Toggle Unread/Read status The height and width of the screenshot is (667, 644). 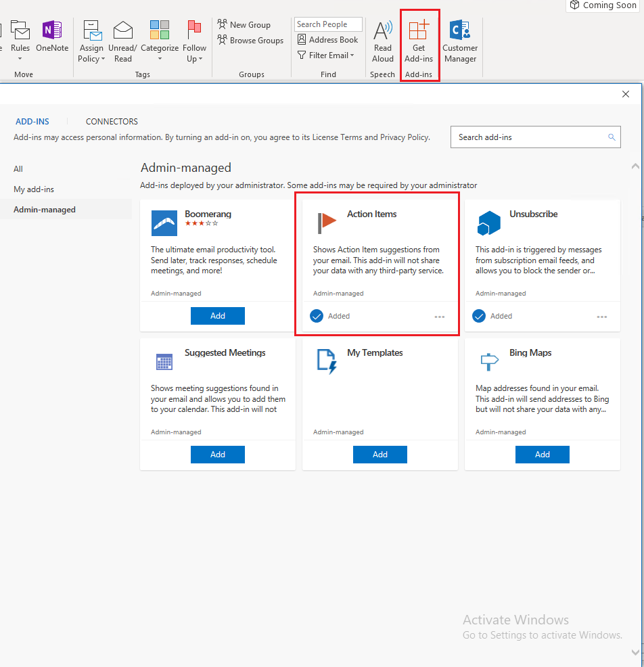tap(122, 41)
